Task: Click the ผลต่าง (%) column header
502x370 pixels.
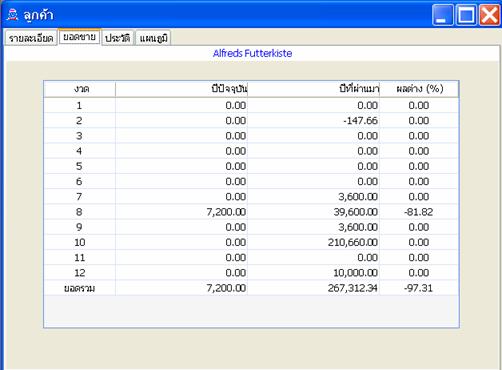Action: (419, 89)
